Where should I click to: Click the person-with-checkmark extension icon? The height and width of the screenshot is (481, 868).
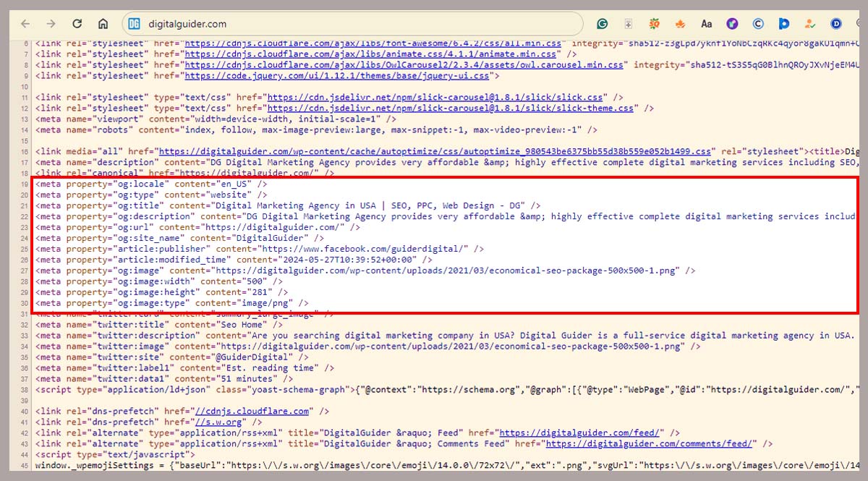coord(810,23)
